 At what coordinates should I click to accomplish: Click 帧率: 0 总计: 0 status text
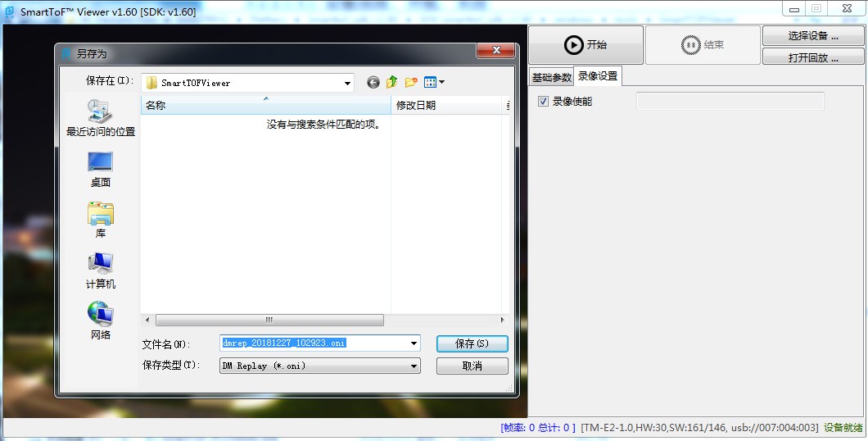538,428
